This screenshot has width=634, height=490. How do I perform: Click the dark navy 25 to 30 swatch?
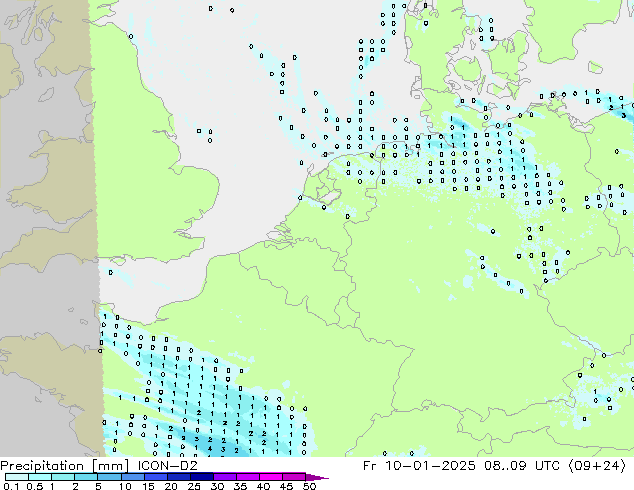201,477
